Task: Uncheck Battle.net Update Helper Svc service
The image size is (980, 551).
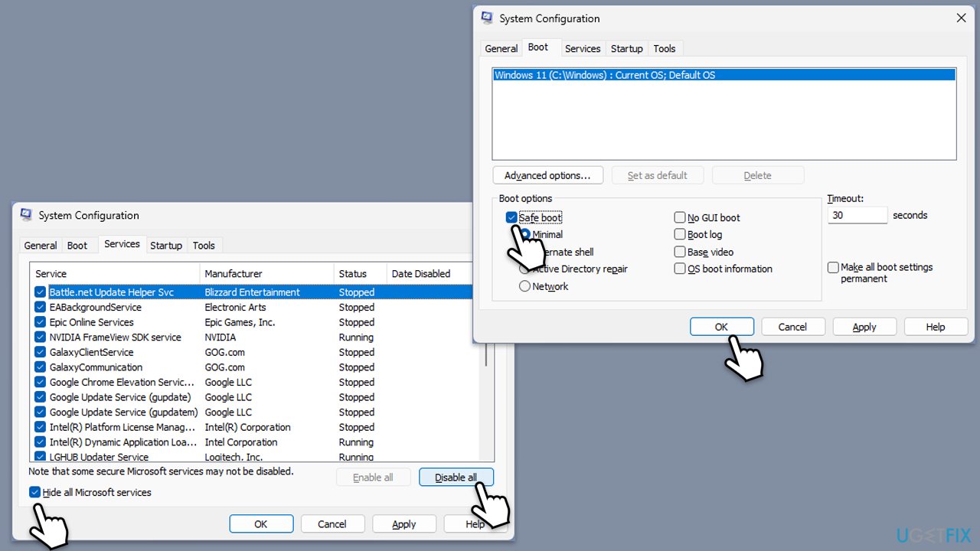Action: [41, 292]
